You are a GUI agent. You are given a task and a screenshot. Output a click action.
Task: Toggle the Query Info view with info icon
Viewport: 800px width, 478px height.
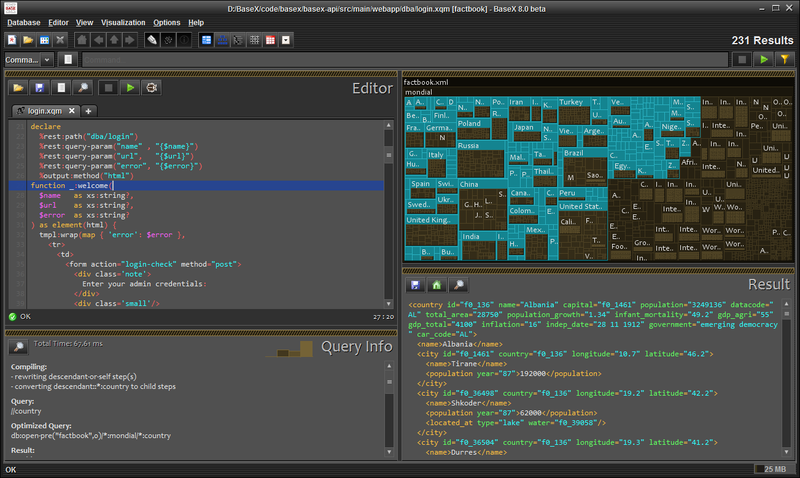pyautogui.click(x=184, y=40)
